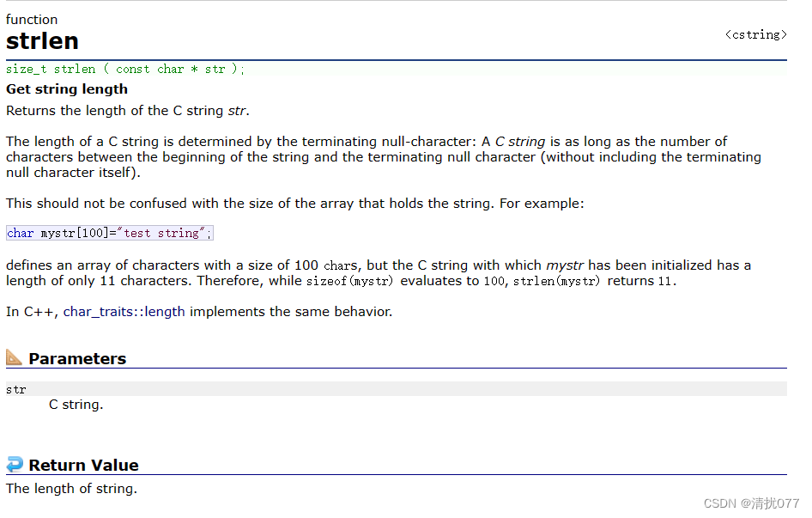812x518 pixels.
Task: Click the str parameter name row
Action: (x=397, y=389)
